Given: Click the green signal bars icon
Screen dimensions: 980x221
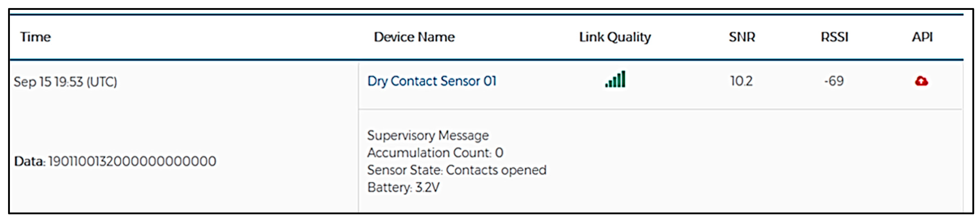Looking at the screenshot, I should (615, 80).
